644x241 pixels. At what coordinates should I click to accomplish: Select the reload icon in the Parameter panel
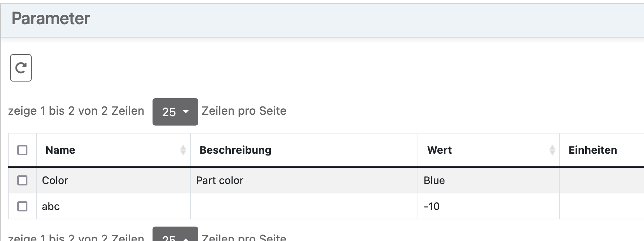coord(21,68)
